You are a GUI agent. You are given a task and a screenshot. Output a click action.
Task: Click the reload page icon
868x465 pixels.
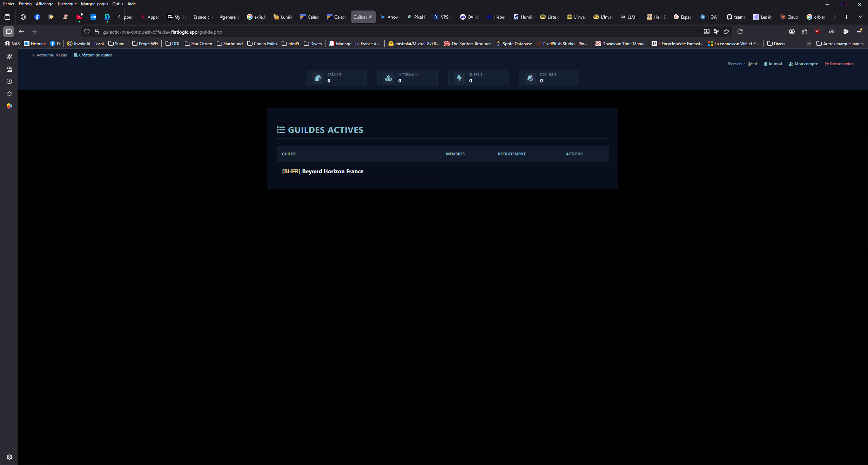(740, 32)
